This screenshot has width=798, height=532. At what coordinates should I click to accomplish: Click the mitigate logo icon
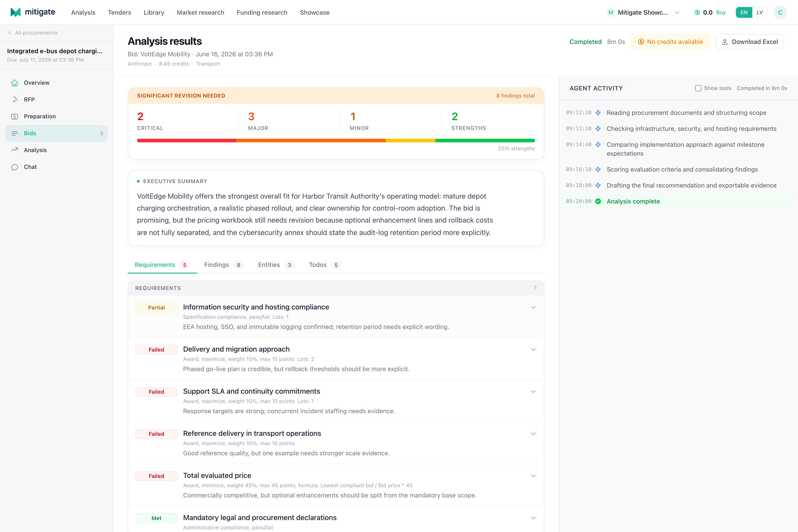click(x=16, y=12)
